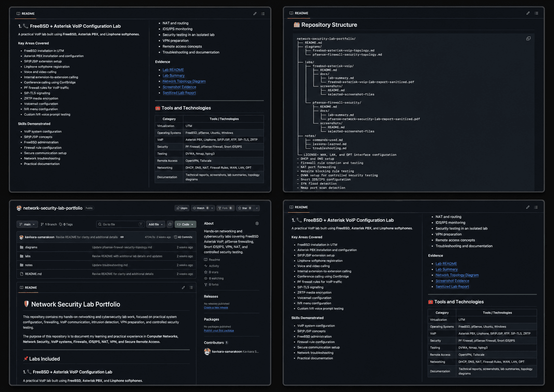Open the About settings gear
Screen dimensions: 554x392
257,224
